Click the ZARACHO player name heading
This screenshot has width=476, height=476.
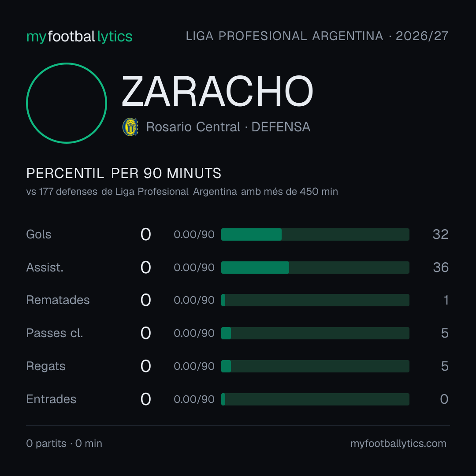[217, 91]
